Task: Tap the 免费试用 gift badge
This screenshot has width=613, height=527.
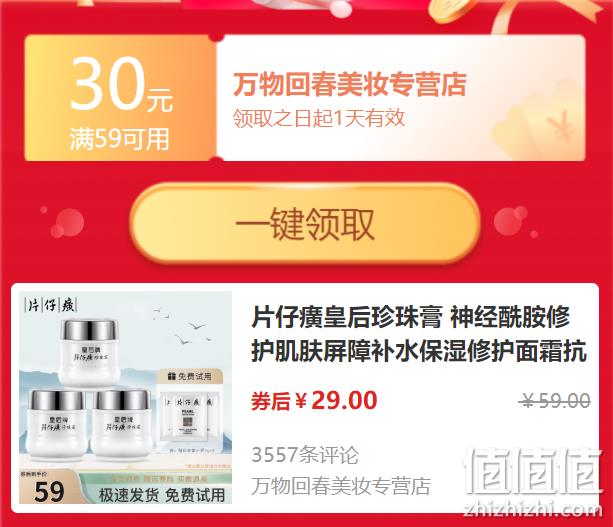Action: (x=190, y=376)
